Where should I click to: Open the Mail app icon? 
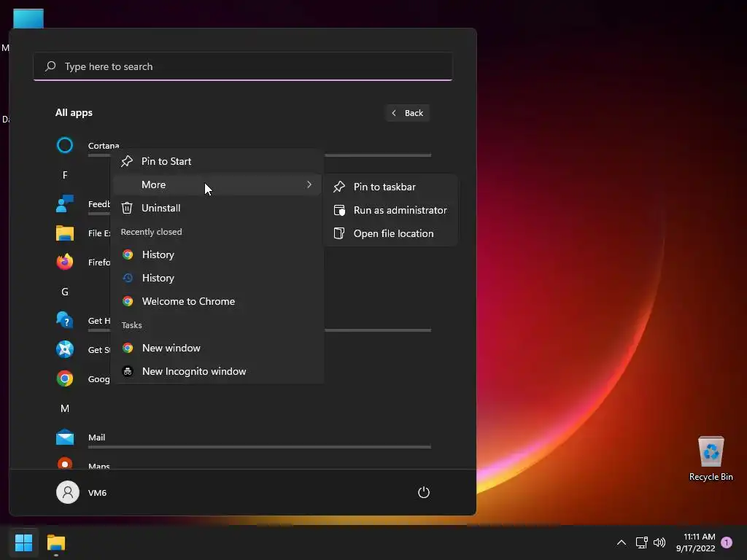[65, 437]
